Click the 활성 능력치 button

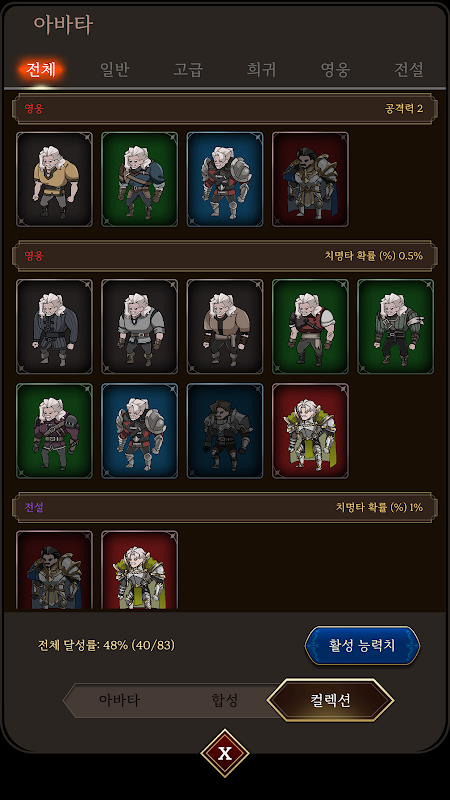[x=362, y=645]
